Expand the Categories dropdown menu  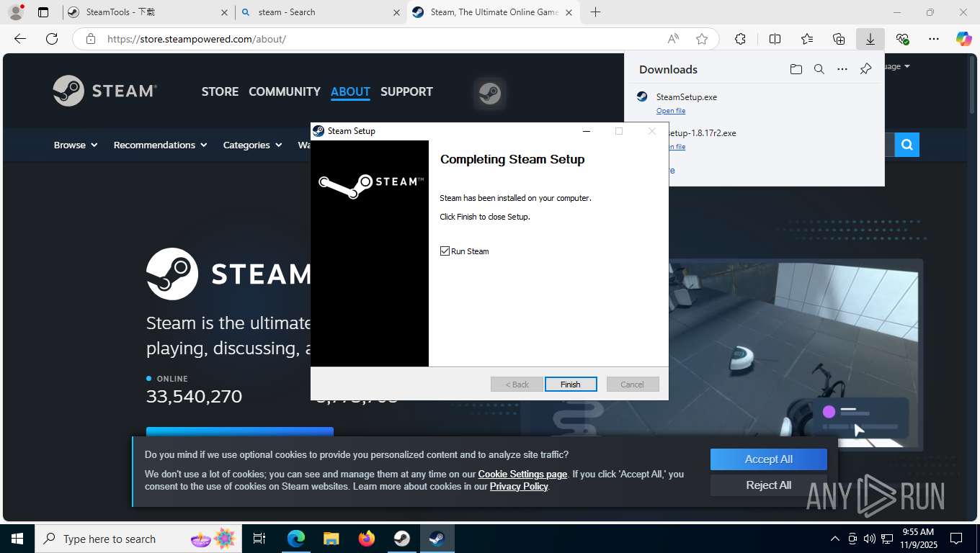click(x=252, y=145)
